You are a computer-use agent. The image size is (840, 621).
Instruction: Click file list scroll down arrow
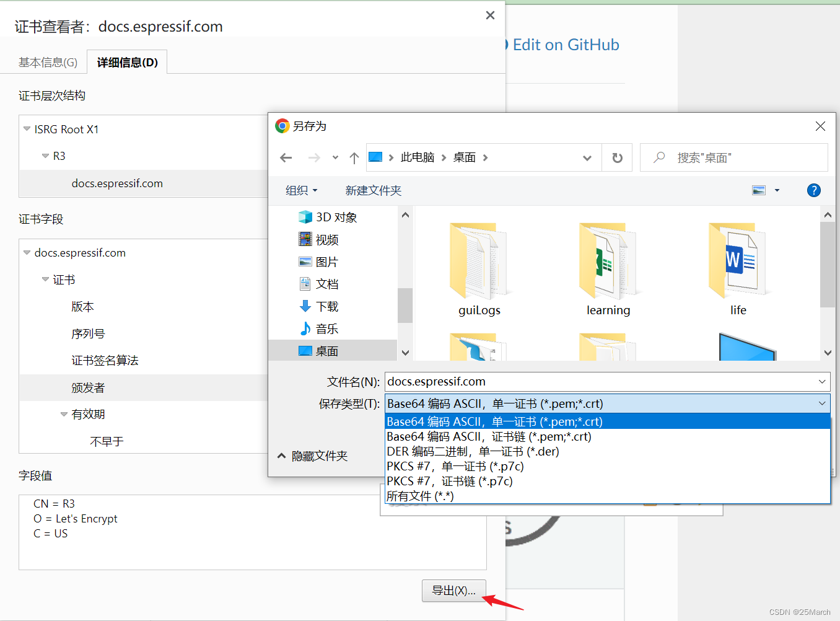828,353
